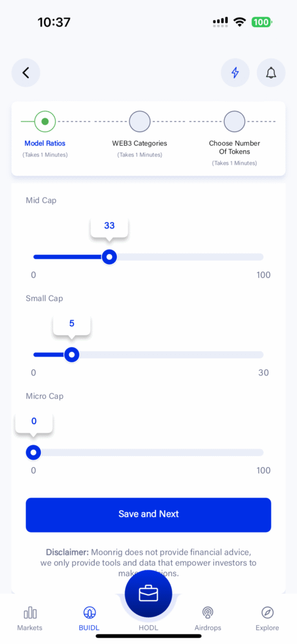Select the Choose Number Of Tokens step circle
This screenshot has height=644, width=297.
pos(235,121)
